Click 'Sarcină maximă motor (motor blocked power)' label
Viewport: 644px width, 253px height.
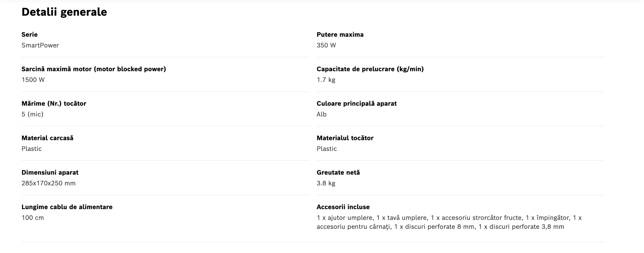tap(94, 69)
